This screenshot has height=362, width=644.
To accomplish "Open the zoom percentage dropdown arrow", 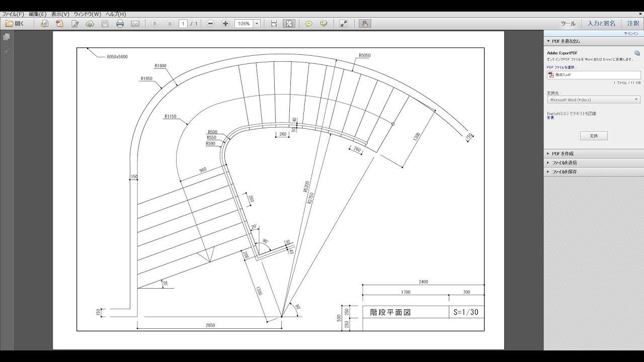I will click(257, 24).
